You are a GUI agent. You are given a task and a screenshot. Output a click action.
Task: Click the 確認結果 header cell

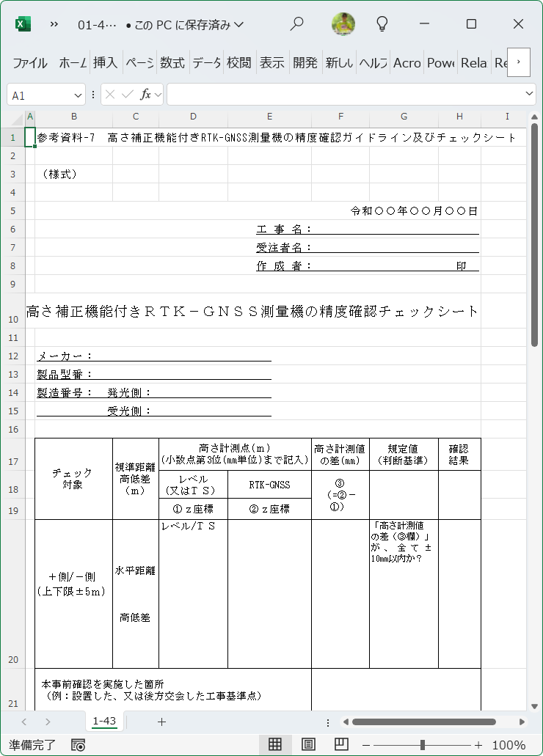[459, 454]
